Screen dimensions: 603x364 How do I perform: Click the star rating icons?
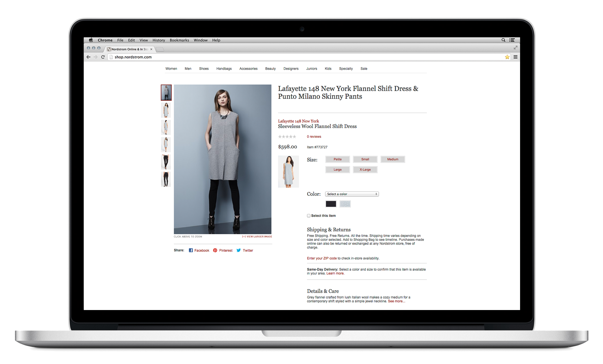(x=287, y=137)
